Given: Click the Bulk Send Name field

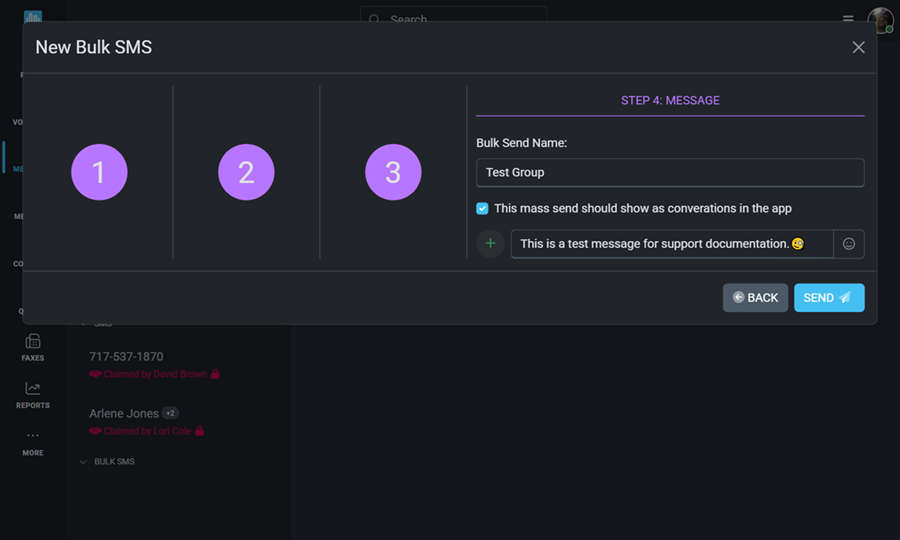Looking at the screenshot, I should pos(670,172).
